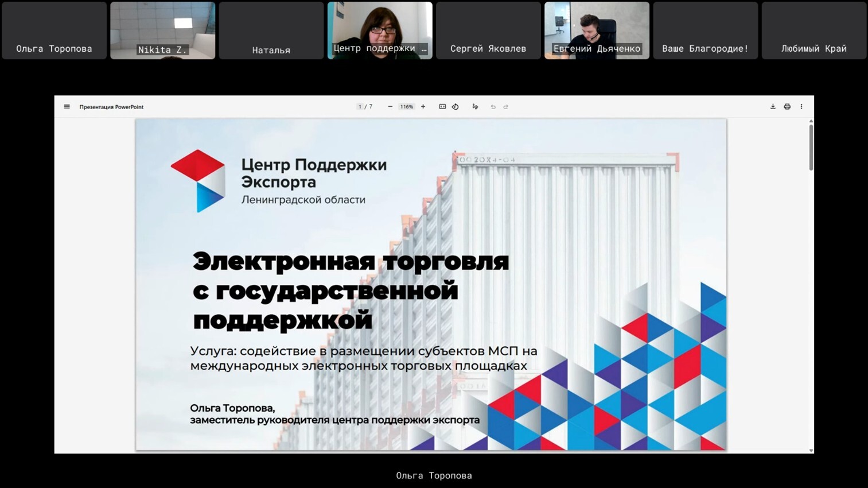Image resolution: width=868 pixels, height=488 pixels.
Task: Redo the annotation action
Action: (506, 107)
